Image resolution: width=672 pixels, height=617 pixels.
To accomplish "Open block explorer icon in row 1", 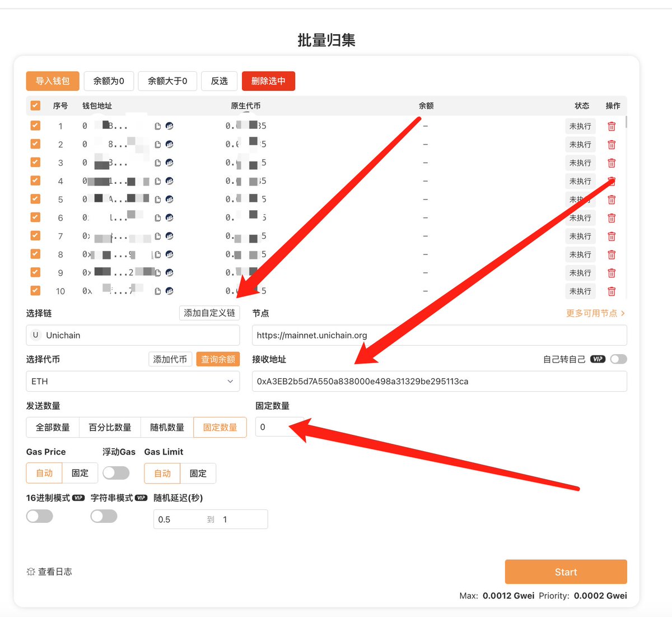I will (169, 126).
